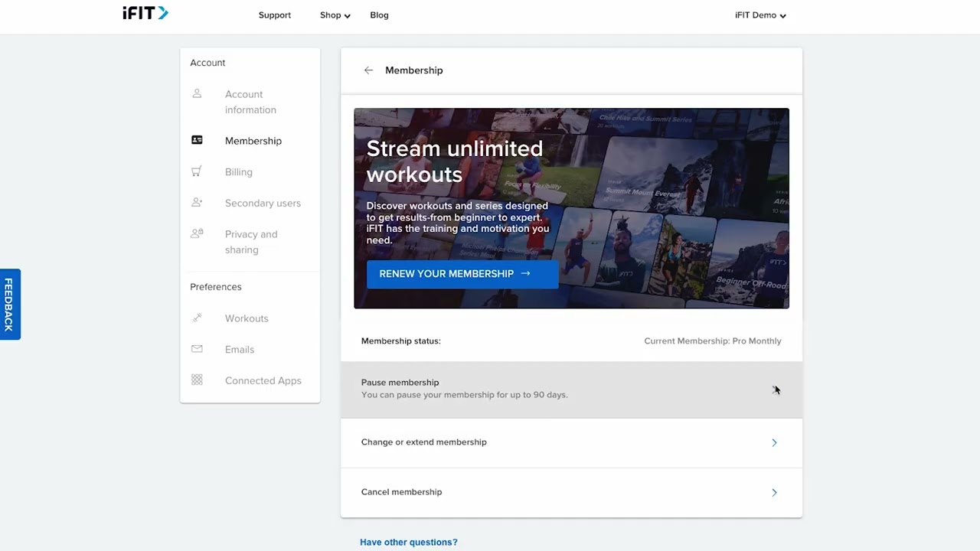Open Change or extend membership
Viewport: 980px width, 551px height.
pyautogui.click(x=571, y=442)
